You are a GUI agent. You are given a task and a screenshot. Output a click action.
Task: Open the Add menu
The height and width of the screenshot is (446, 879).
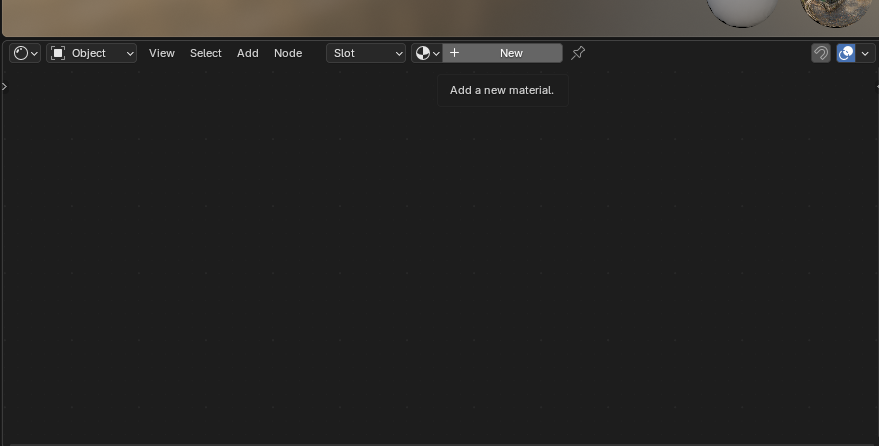248,53
